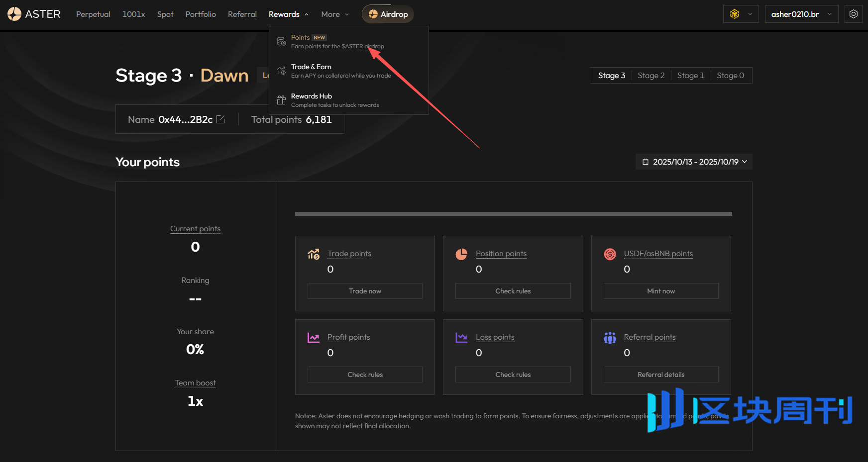Click the Aster logo icon
Image resolution: width=868 pixels, height=462 pixels.
point(14,14)
